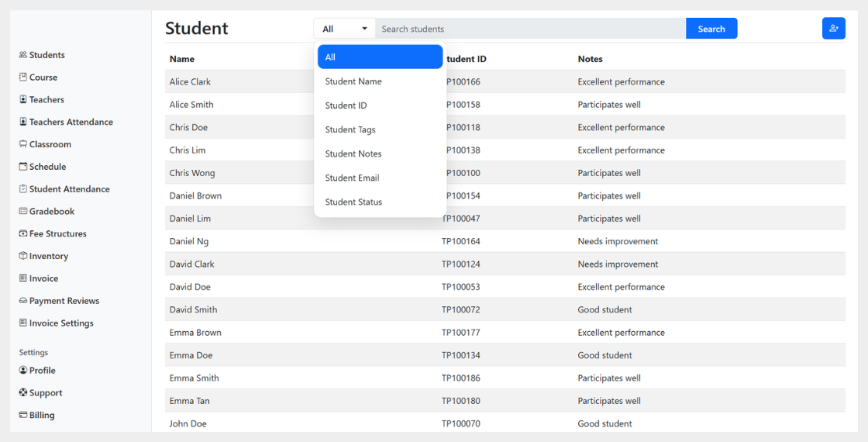Click the Payment Reviews icon
This screenshot has width=868, height=442.
(23, 301)
